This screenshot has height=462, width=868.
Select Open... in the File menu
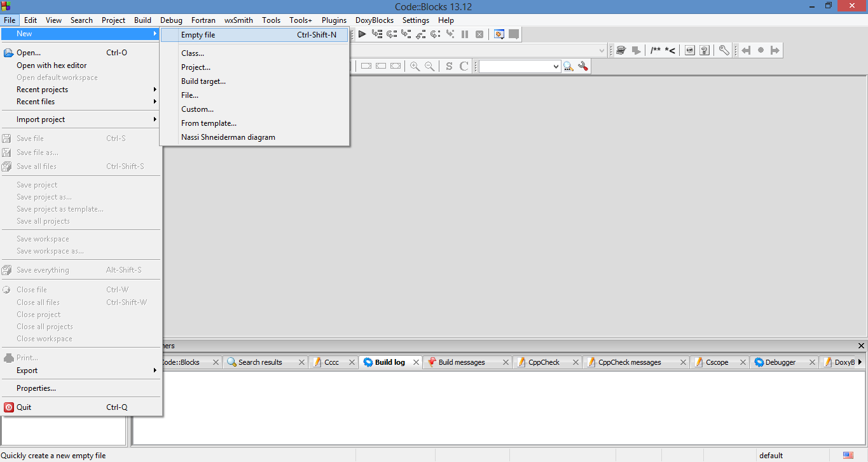coord(81,53)
